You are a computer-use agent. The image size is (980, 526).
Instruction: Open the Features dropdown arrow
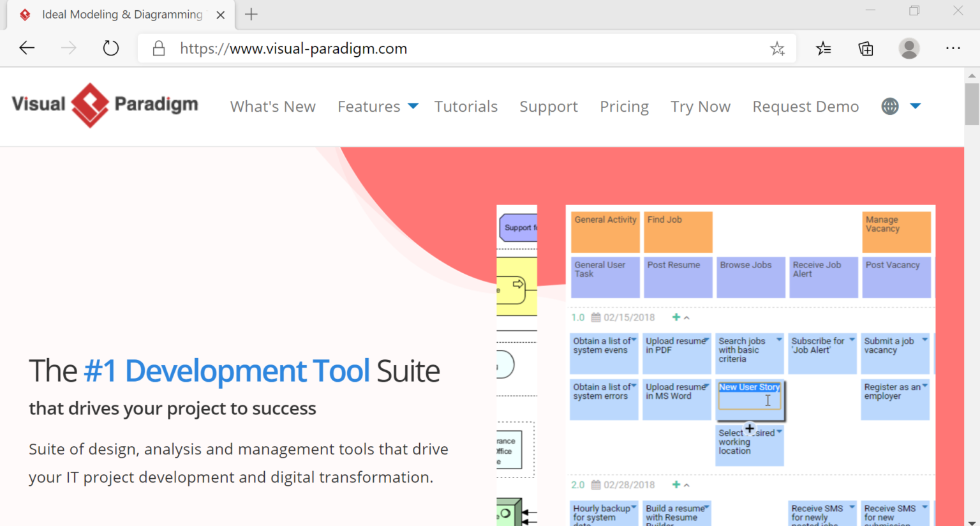tap(412, 106)
